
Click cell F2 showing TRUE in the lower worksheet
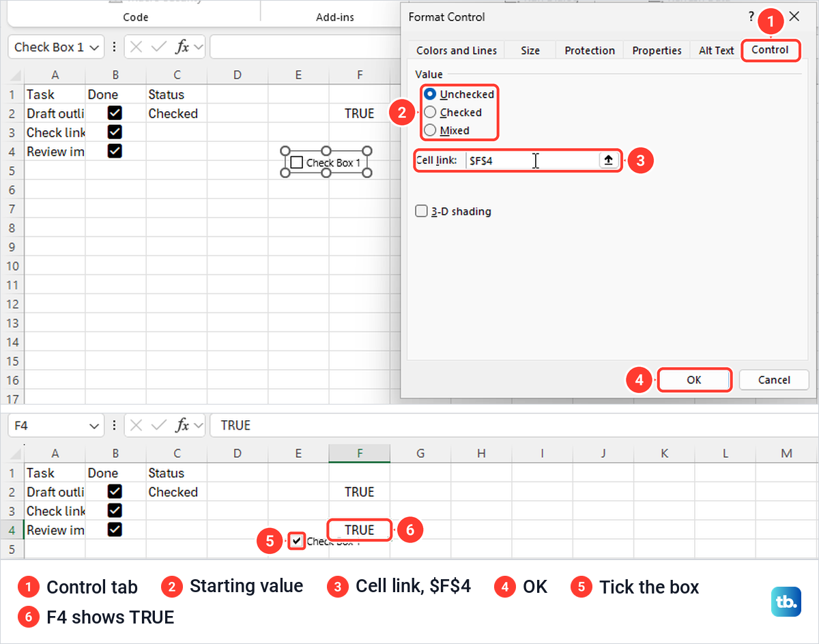(360, 491)
